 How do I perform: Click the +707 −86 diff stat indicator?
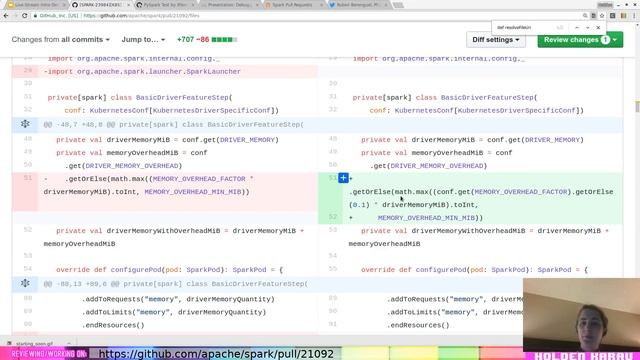(x=207, y=40)
